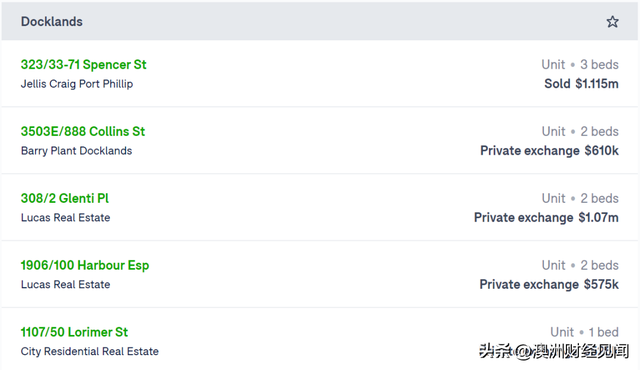Viewport: 640px width, 370px height.
Task: Select the Private exchange $610k result
Action: pyautogui.click(x=549, y=151)
